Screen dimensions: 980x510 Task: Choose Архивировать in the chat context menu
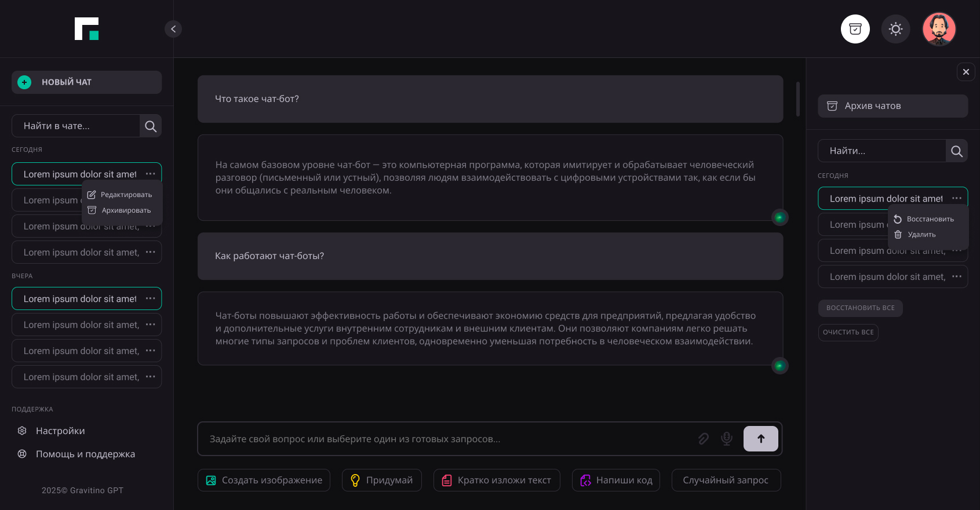point(126,210)
